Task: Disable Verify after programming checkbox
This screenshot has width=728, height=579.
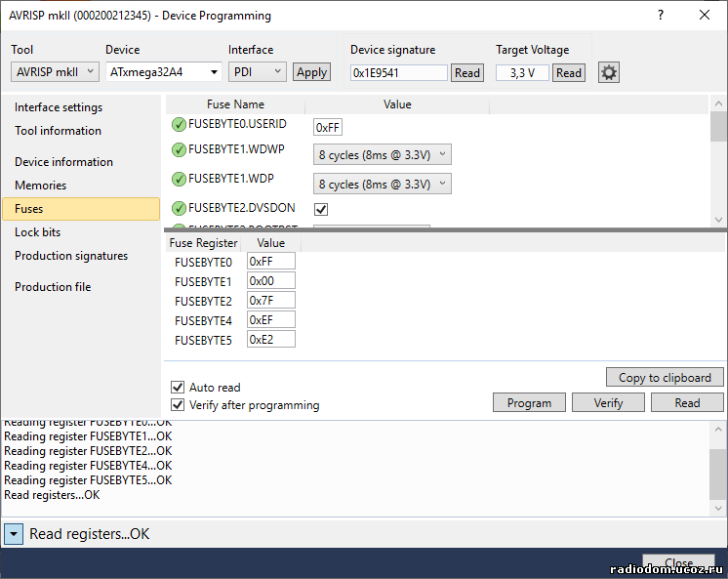Action: coord(178,405)
